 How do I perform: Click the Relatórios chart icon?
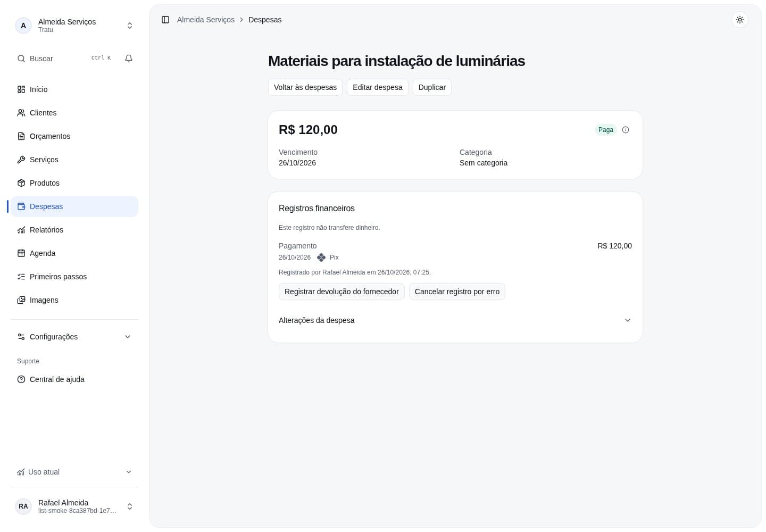tap(21, 230)
